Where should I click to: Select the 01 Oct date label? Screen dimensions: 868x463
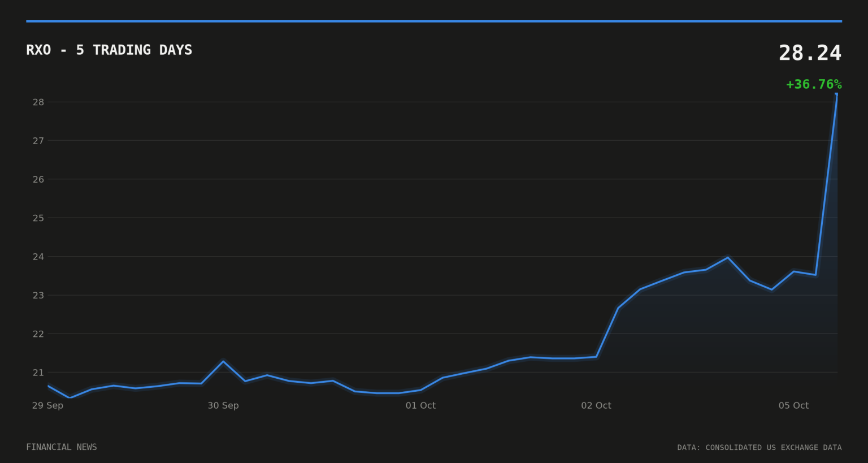pyautogui.click(x=420, y=405)
